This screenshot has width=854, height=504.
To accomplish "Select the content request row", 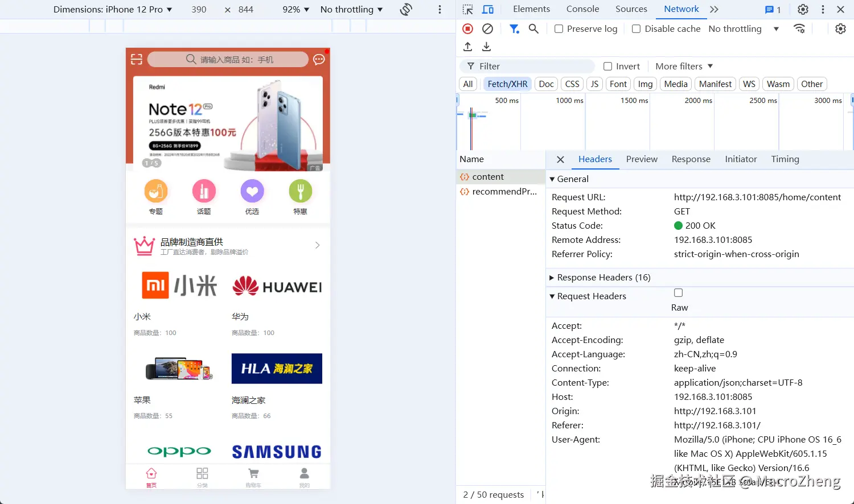I will coord(500,177).
